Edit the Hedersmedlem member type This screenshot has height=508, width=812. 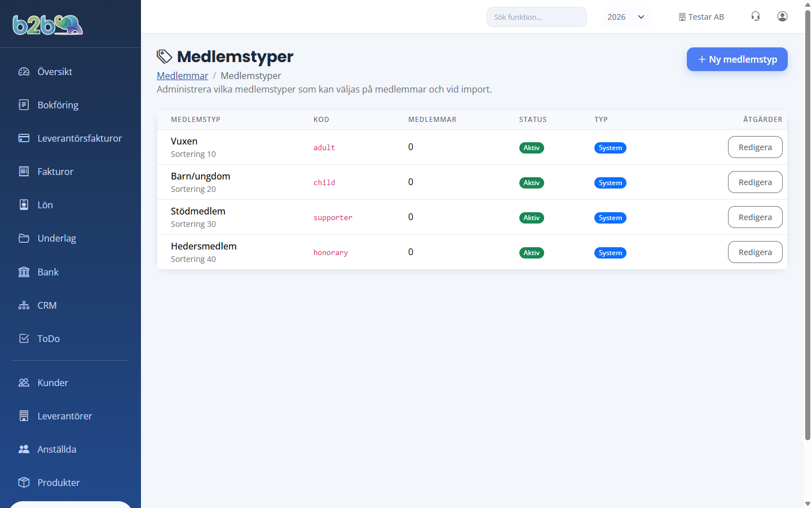point(755,252)
